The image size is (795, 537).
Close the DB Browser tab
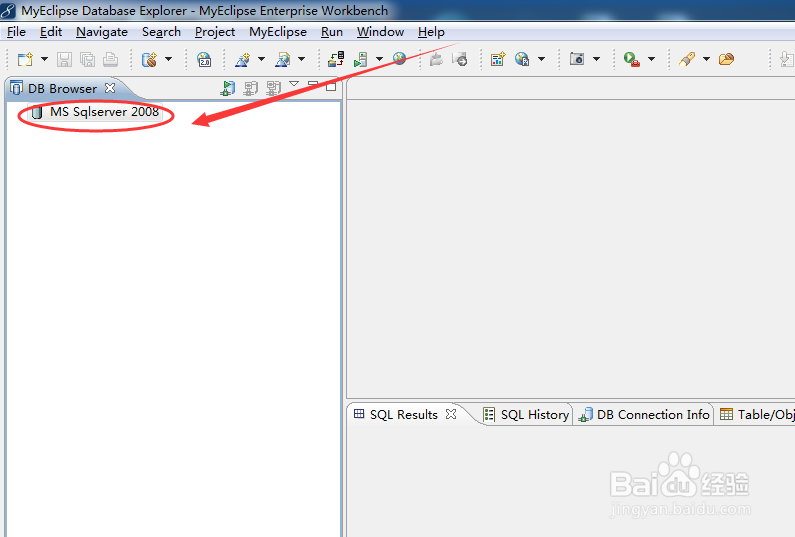[110, 88]
